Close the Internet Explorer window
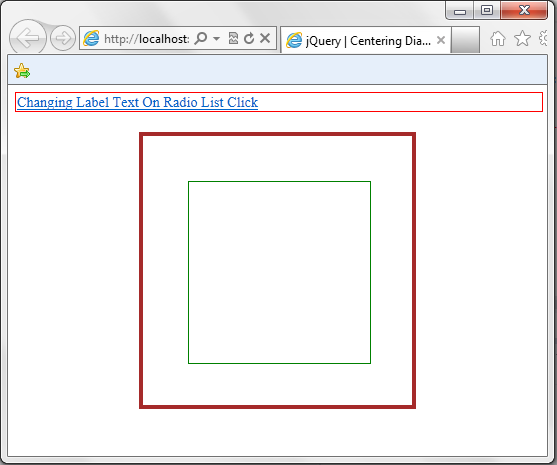This screenshot has height=465, width=557. point(524,10)
